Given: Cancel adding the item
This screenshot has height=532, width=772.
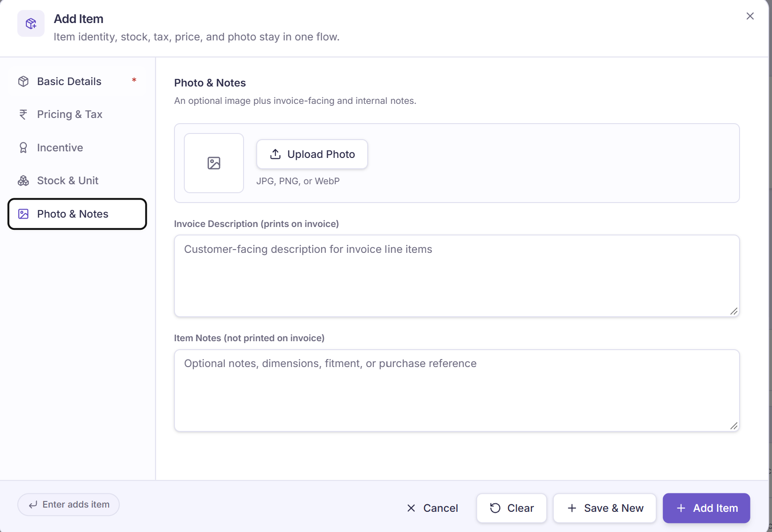Looking at the screenshot, I should coord(432,508).
